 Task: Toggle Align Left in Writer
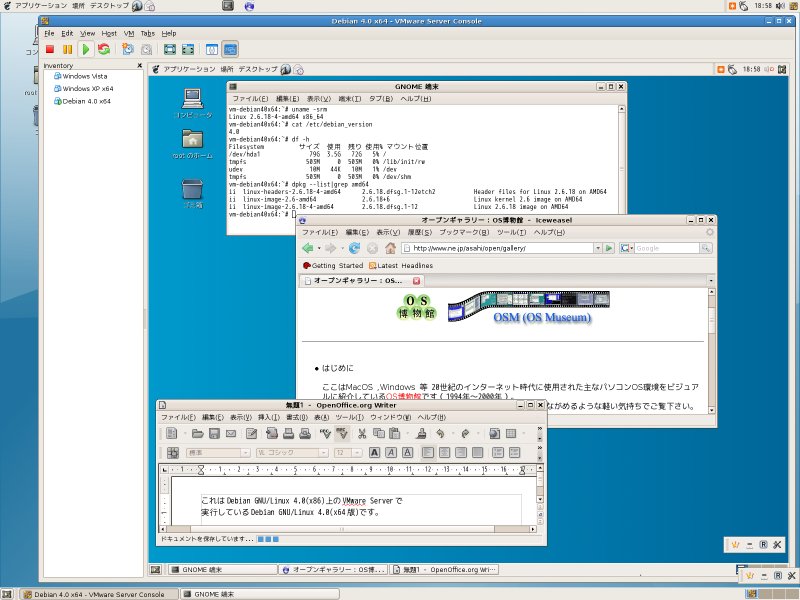[428, 453]
